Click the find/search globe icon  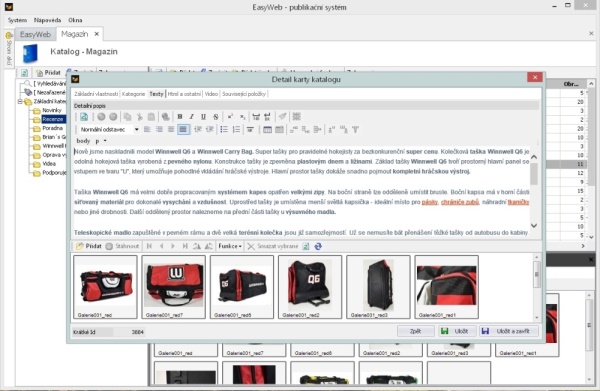(165, 117)
